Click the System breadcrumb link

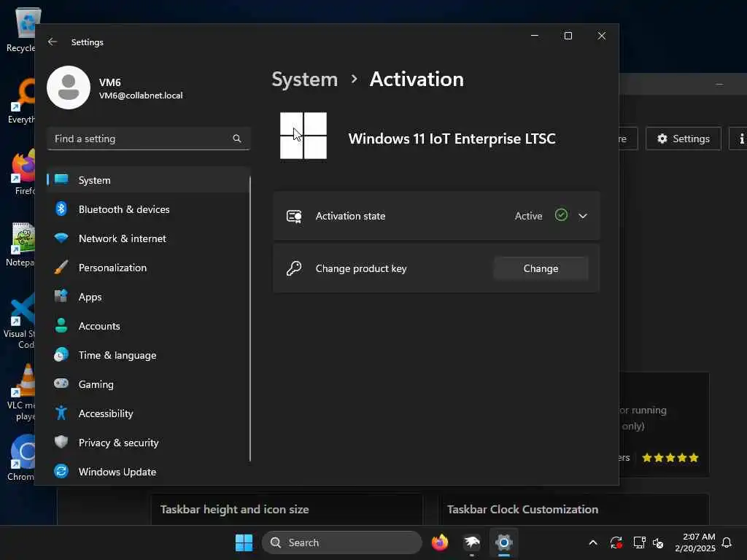click(304, 79)
